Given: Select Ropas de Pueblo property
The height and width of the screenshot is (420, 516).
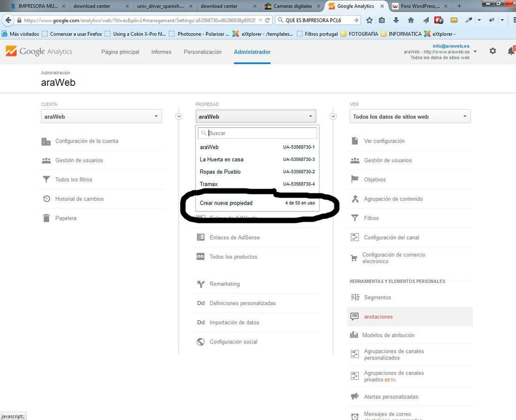Looking at the screenshot, I should pyautogui.click(x=257, y=172).
